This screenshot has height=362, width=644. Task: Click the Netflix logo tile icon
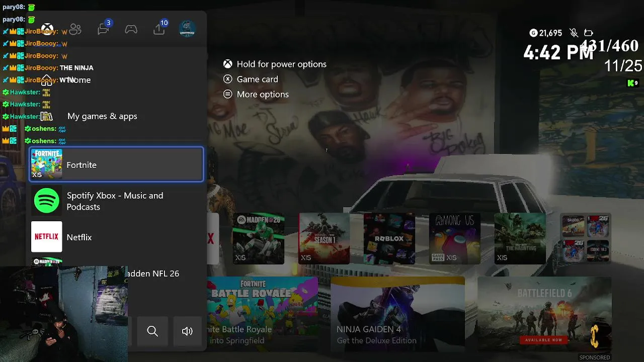47,237
